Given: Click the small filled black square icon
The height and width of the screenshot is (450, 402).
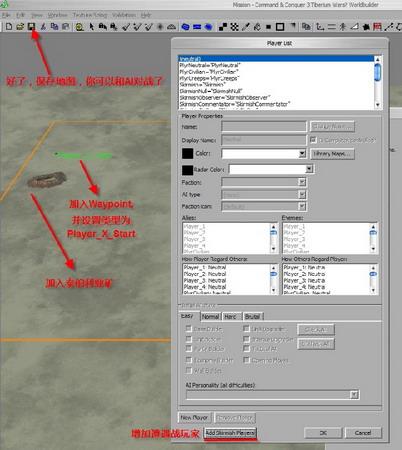Looking at the screenshot, I should pyautogui.click(x=268, y=27).
